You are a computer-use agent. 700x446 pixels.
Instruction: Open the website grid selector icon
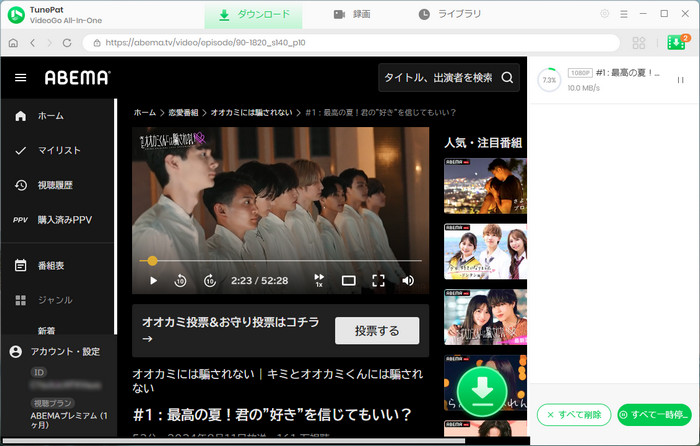point(639,43)
